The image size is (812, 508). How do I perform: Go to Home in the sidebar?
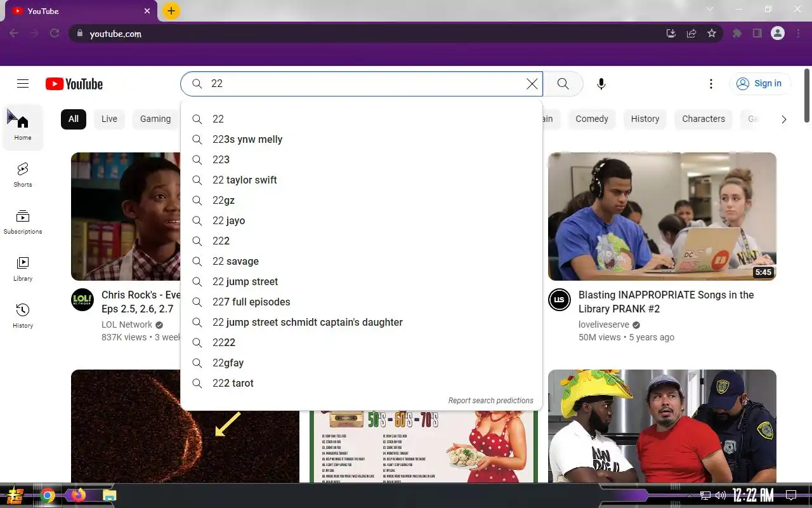tap(23, 127)
